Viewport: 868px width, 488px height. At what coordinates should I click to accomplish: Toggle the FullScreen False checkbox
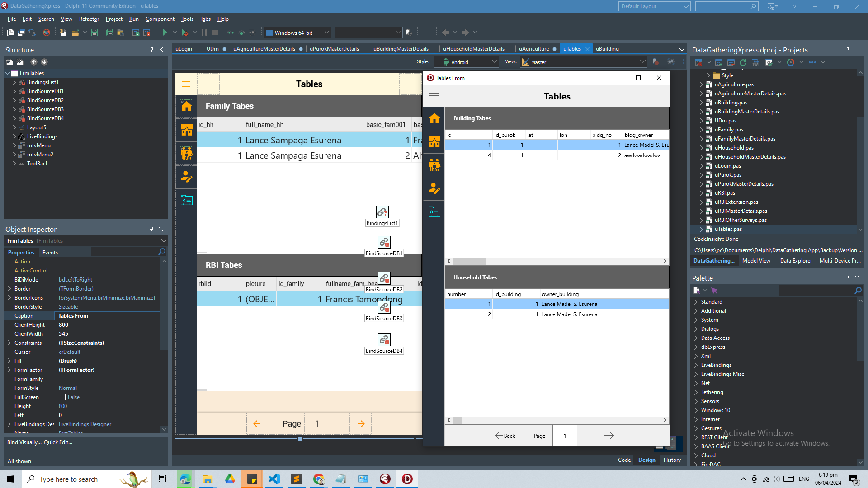pyautogui.click(x=62, y=397)
